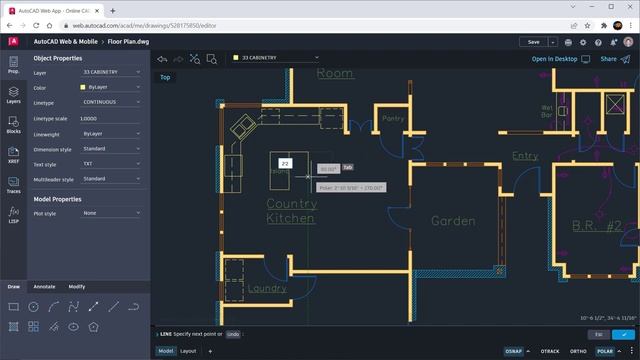This screenshot has height=360, width=640.
Task: Click the yellow layer swatch in toolbar
Action: click(236, 58)
